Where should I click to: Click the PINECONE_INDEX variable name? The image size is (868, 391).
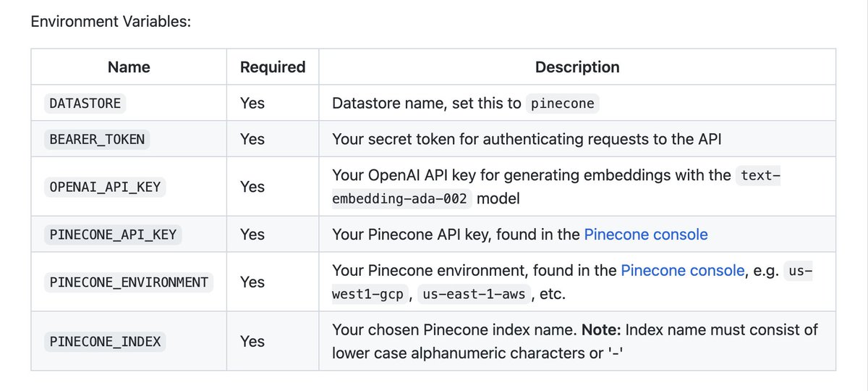pyautogui.click(x=105, y=341)
